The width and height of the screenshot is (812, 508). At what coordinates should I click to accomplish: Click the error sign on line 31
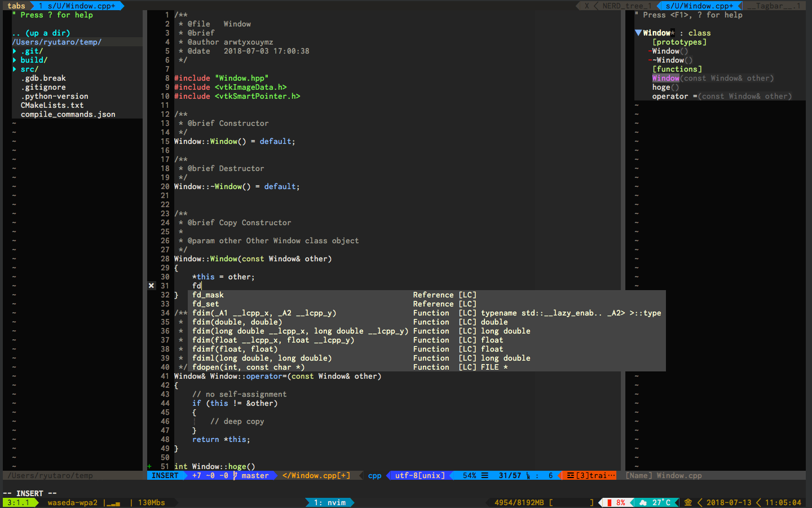tap(151, 286)
